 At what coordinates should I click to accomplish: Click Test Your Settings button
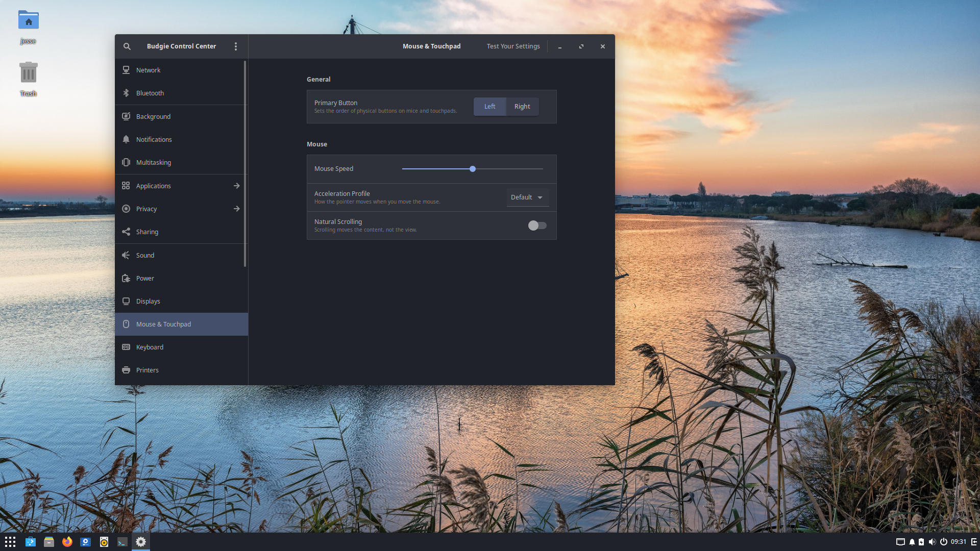click(513, 46)
